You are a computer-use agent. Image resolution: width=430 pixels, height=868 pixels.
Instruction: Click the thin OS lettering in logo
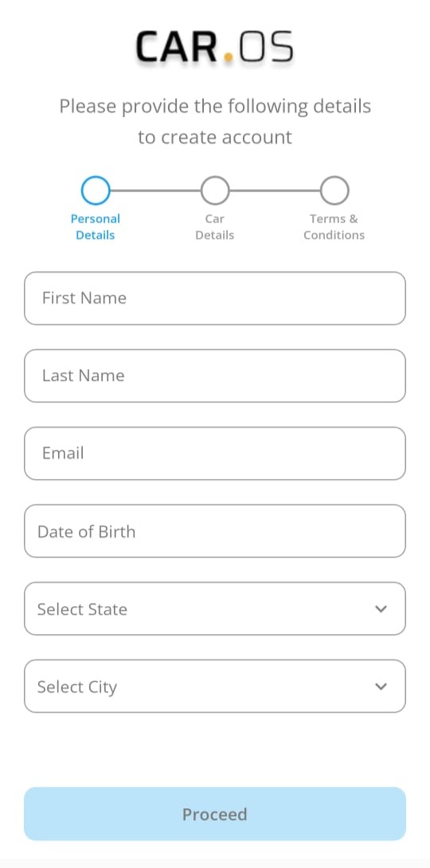(265, 47)
